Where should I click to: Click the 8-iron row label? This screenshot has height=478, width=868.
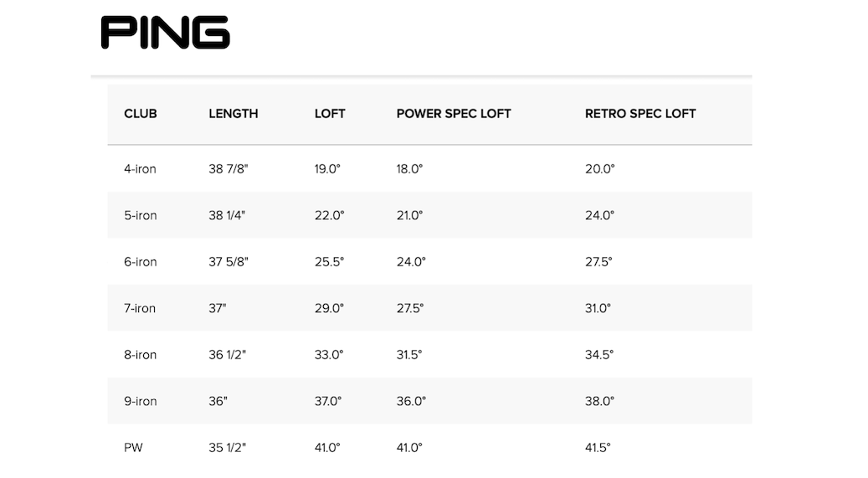click(x=141, y=355)
